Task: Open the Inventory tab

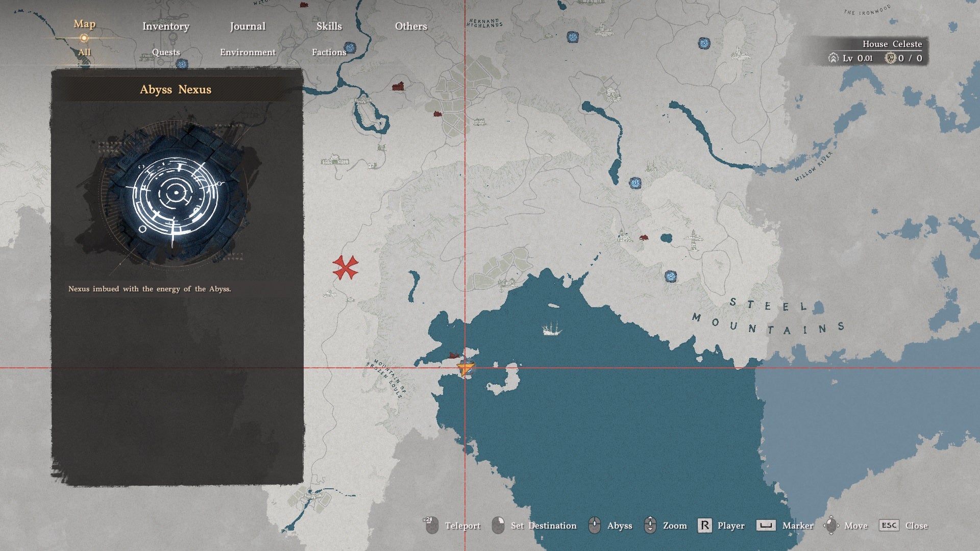Action: (166, 27)
